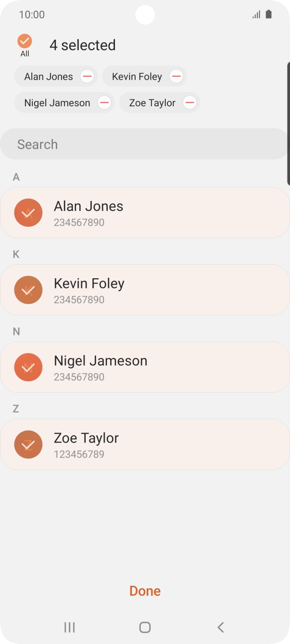Uncheck the Kevin Foley contact checkmark
290x644 pixels.
point(28,290)
